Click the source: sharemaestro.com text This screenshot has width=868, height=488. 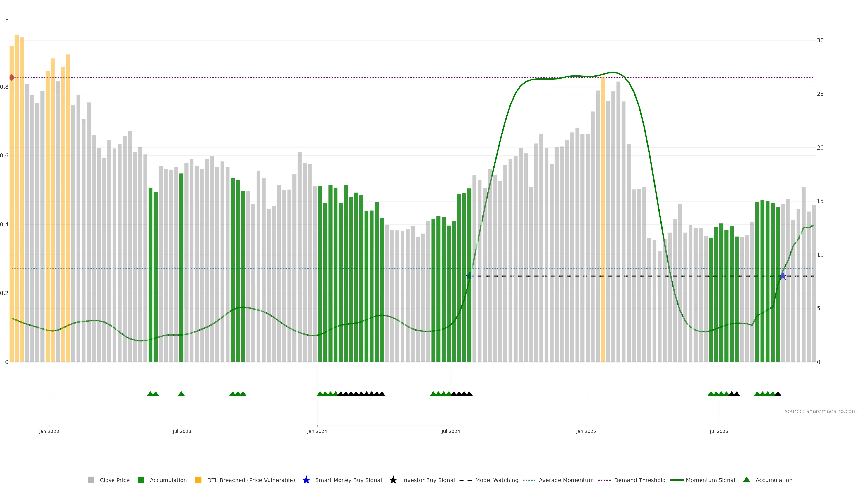tap(821, 411)
